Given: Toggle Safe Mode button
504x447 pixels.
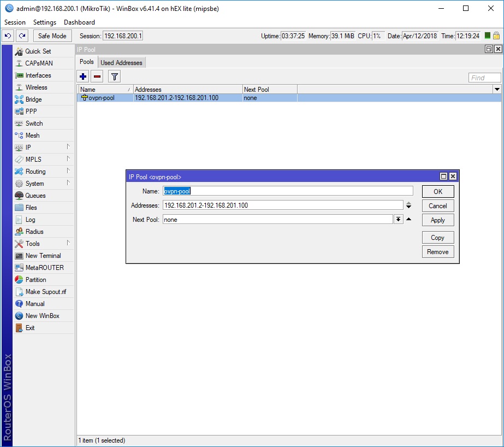Looking at the screenshot, I should (x=52, y=36).
